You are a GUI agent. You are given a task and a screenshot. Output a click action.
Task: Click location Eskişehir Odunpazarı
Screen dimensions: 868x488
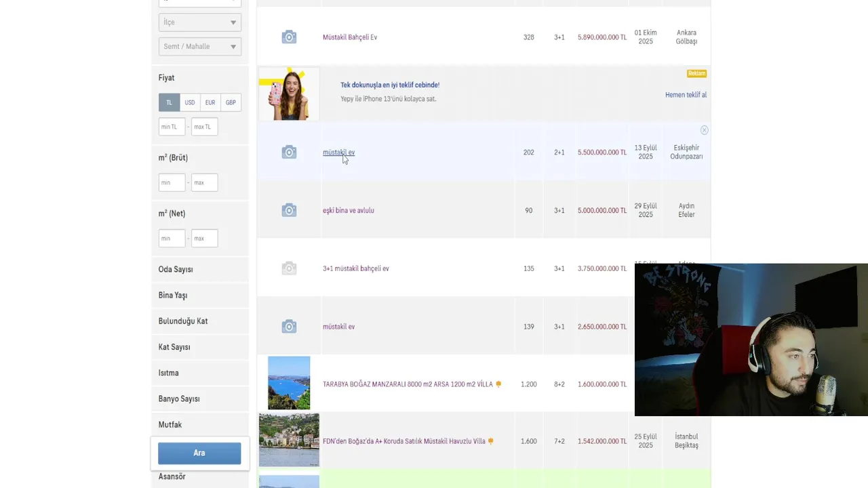(x=686, y=152)
